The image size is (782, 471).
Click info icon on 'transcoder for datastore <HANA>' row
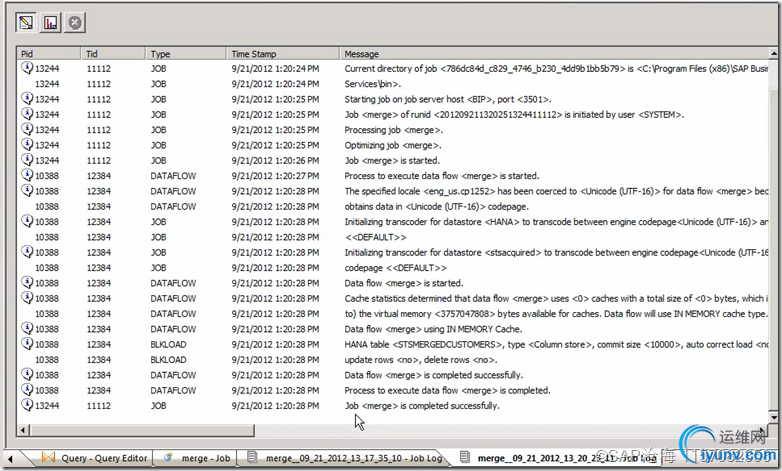point(27,221)
